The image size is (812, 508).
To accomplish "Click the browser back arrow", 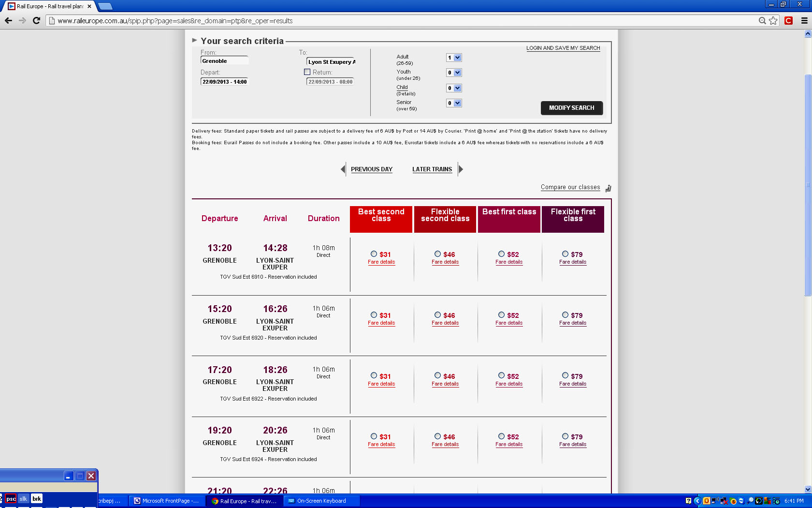I will (x=8, y=20).
